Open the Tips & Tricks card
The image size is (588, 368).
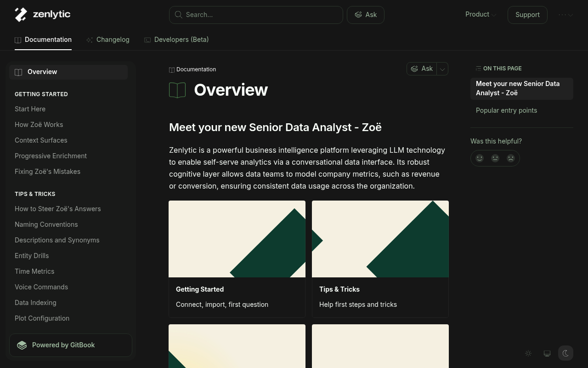380,259
